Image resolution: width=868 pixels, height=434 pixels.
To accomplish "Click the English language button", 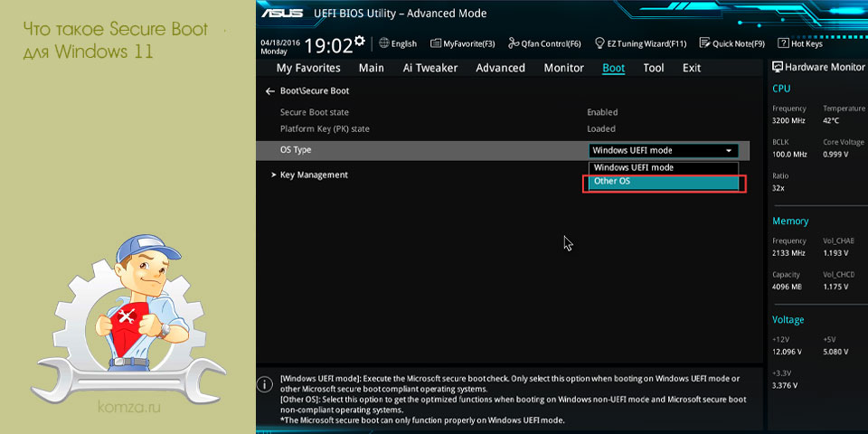I will [398, 43].
